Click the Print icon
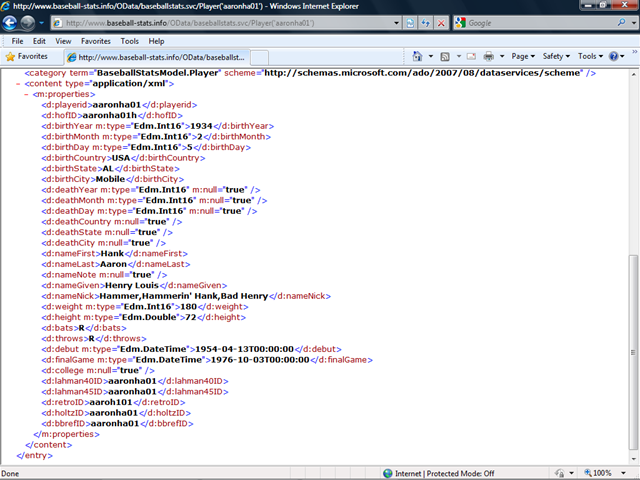This screenshot has width=640, height=480. [489, 56]
